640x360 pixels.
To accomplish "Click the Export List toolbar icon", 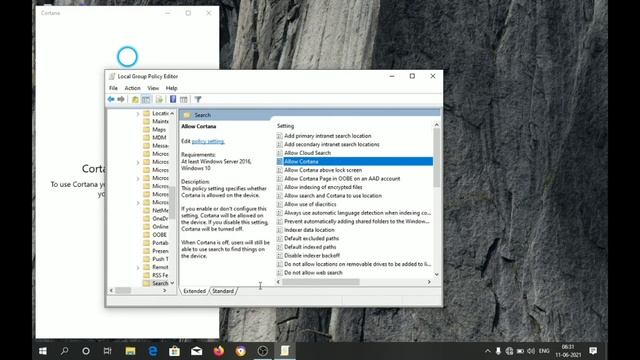I will [159, 99].
